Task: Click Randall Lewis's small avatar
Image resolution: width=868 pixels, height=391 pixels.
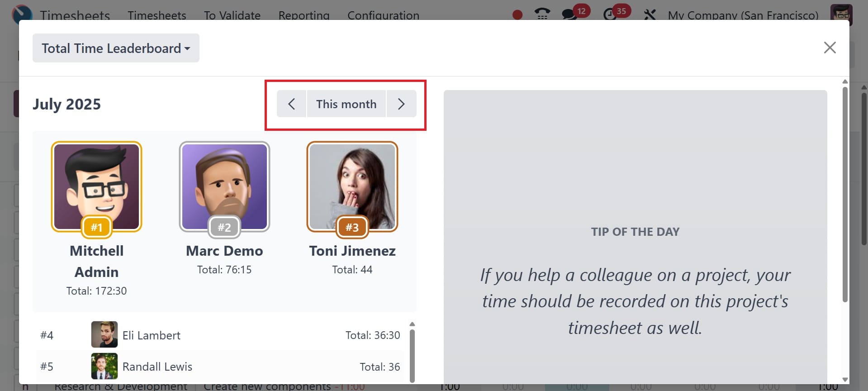Action: 104,366
